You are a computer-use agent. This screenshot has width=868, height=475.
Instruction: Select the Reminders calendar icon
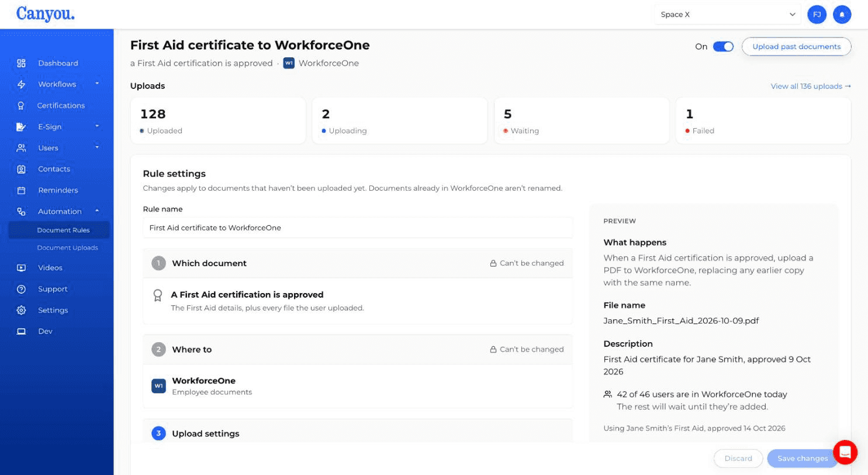pos(21,190)
